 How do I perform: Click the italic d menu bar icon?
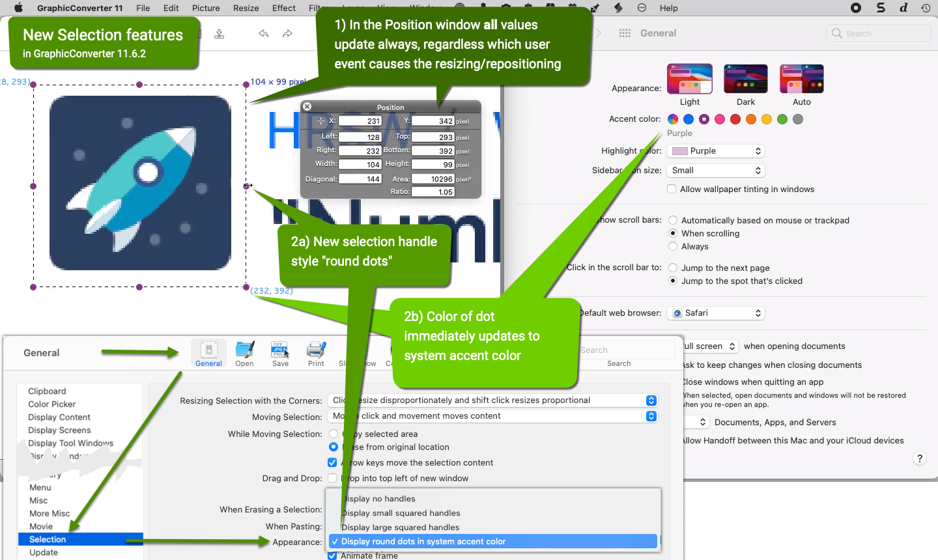(x=903, y=8)
